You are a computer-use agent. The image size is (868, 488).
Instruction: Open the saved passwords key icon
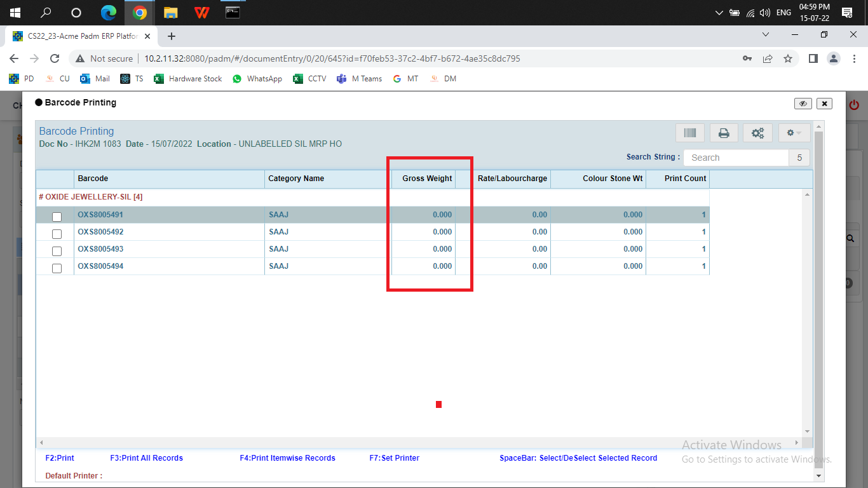coord(747,58)
